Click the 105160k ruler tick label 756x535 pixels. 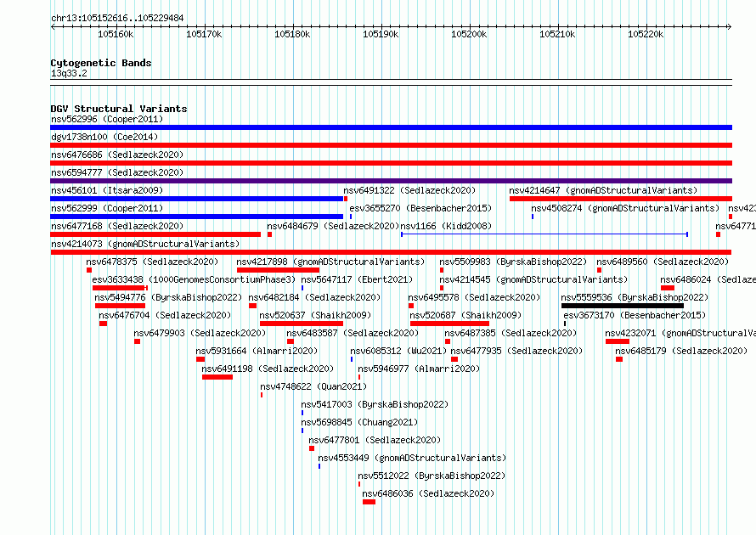point(116,34)
